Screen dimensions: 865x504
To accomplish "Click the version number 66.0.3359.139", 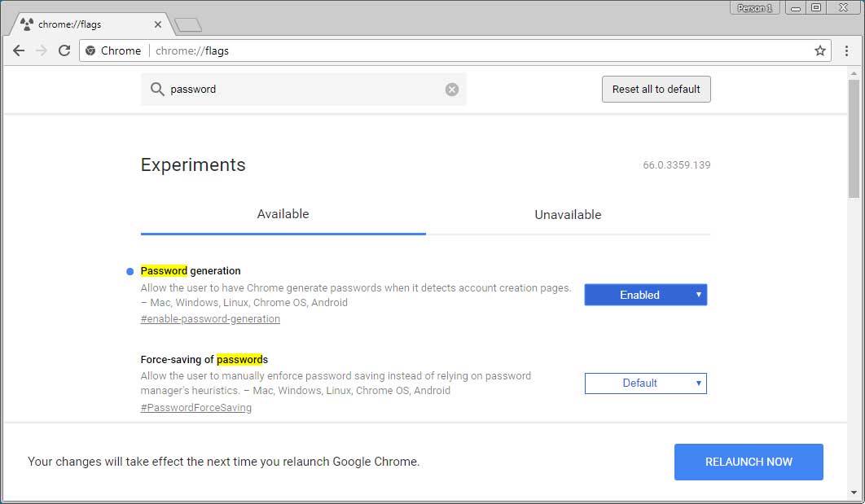I will (x=676, y=164).
